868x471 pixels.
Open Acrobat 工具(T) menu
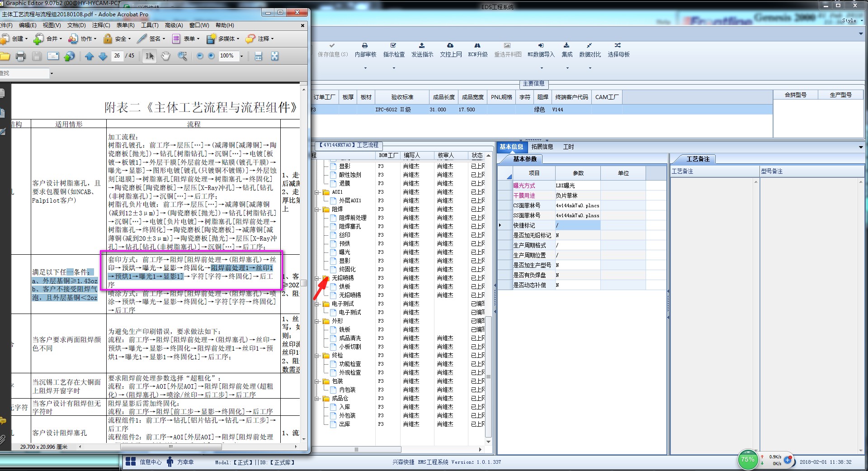click(150, 25)
